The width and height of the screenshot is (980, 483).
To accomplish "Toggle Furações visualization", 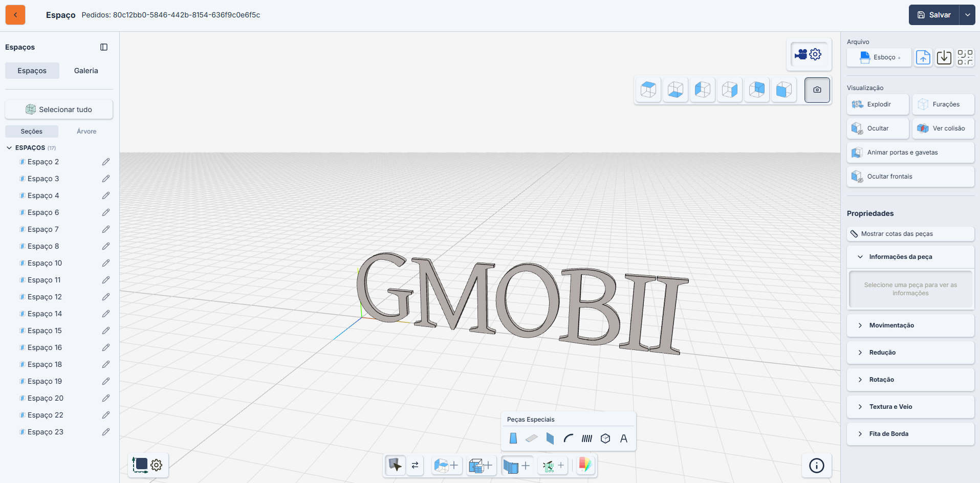I will pos(943,104).
